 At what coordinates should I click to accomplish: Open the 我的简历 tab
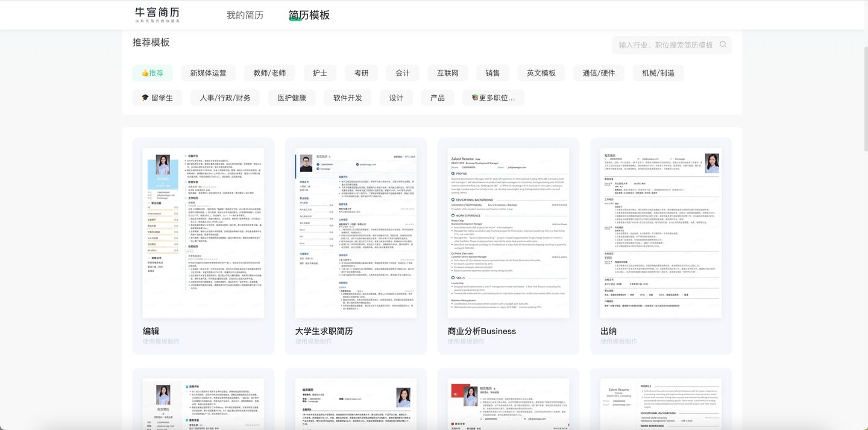(245, 15)
